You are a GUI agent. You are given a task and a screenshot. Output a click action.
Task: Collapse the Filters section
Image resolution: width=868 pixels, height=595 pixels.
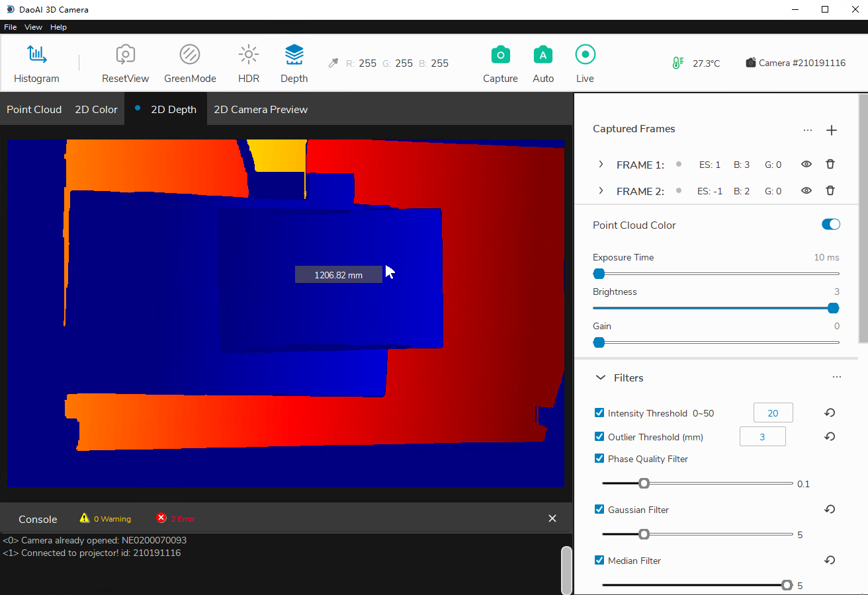pos(601,377)
